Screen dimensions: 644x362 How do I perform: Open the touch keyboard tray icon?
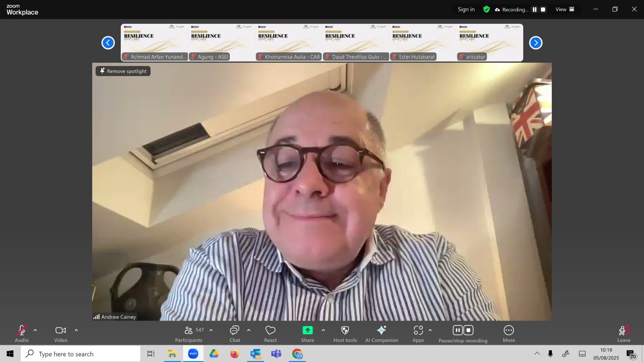click(582, 354)
